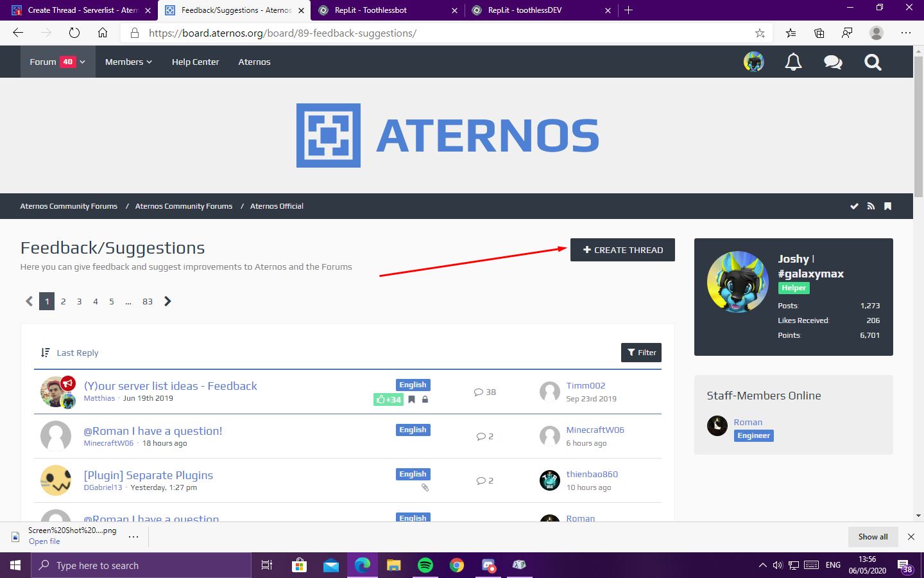Open the user avatar menu in navbar
This screenshot has height=578, width=924.
pyautogui.click(x=754, y=62)
